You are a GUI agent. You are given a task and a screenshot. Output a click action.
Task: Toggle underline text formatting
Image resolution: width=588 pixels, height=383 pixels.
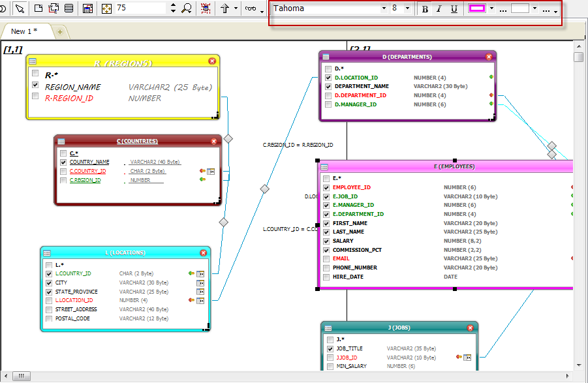click(x=454, y=9)
